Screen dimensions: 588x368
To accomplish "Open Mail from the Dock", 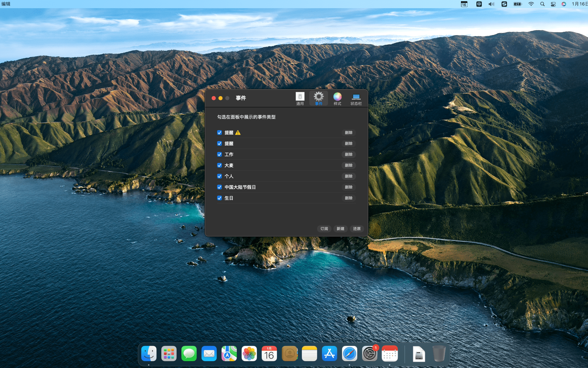I will (209, 354).
